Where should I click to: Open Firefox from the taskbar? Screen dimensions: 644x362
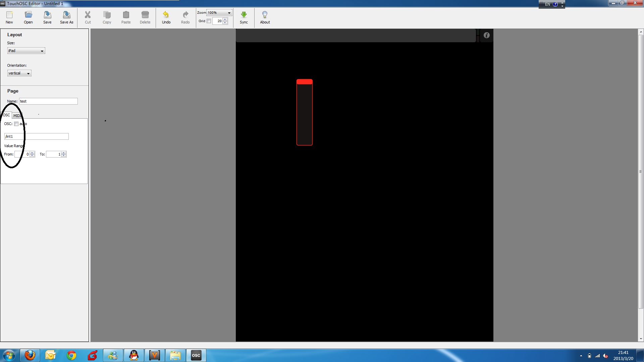click(30, 355)
